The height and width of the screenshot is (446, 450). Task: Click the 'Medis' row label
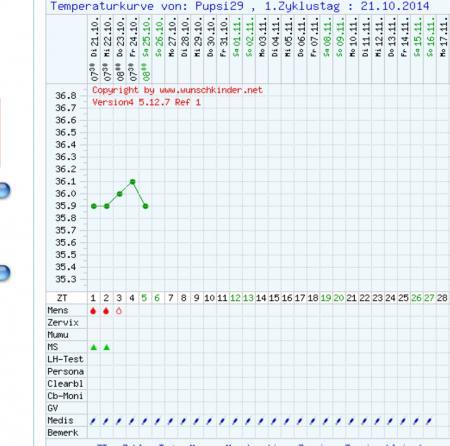[x=60, y=421]
